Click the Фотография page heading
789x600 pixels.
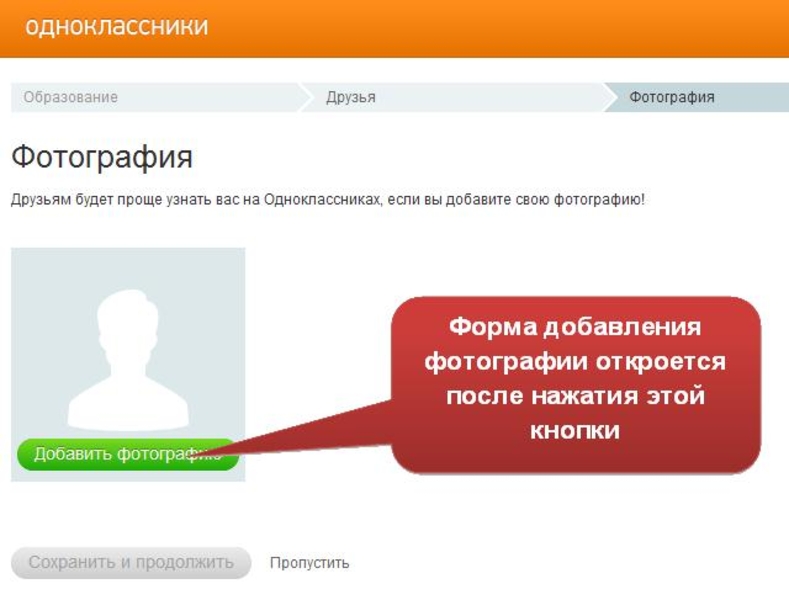click(101, 157)
